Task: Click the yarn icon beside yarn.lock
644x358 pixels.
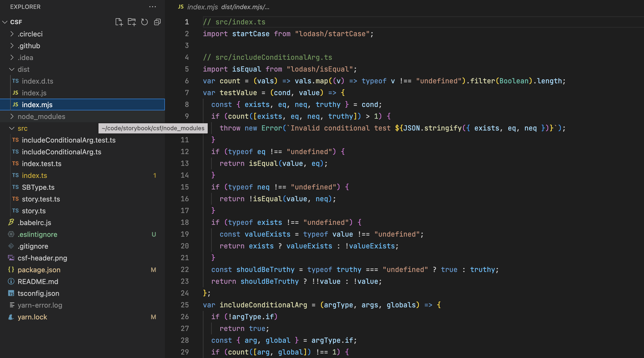Action: [x=11, y=317]
